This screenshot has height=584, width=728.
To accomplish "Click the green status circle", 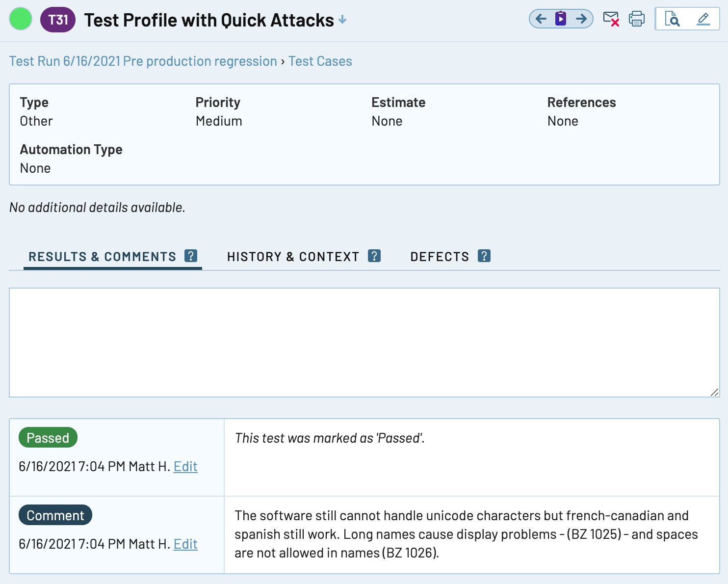I will point(21,19).
